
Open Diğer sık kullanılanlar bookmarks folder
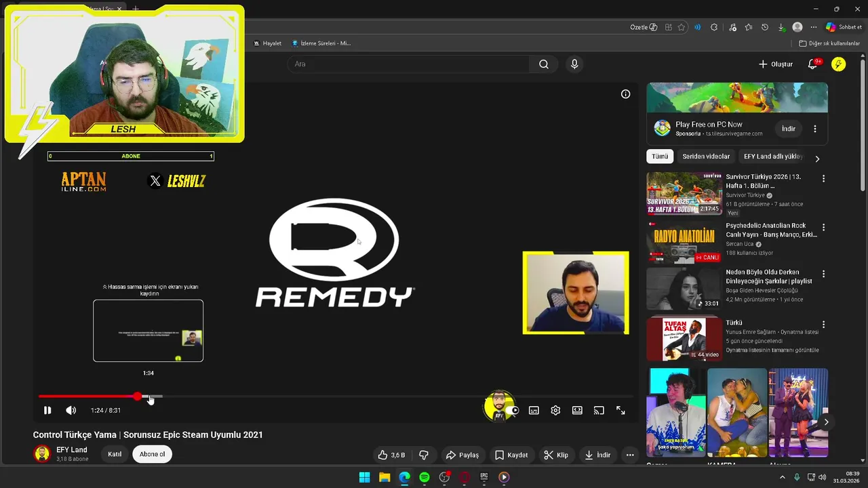829,43
